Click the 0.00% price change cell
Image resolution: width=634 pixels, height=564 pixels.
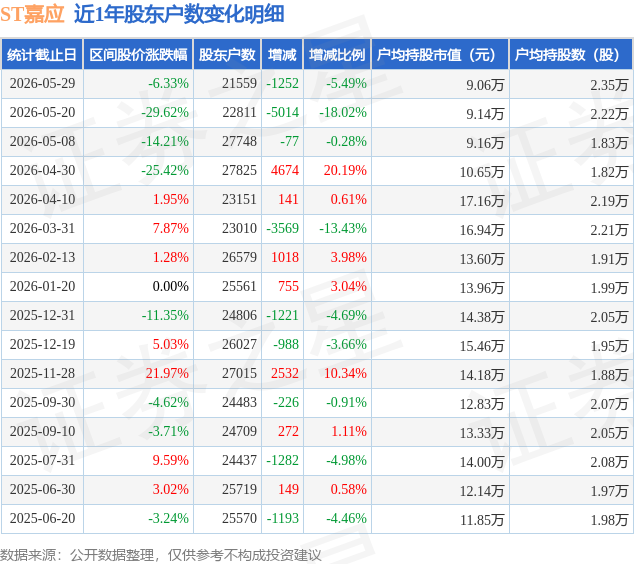click(x=171, y=286)
